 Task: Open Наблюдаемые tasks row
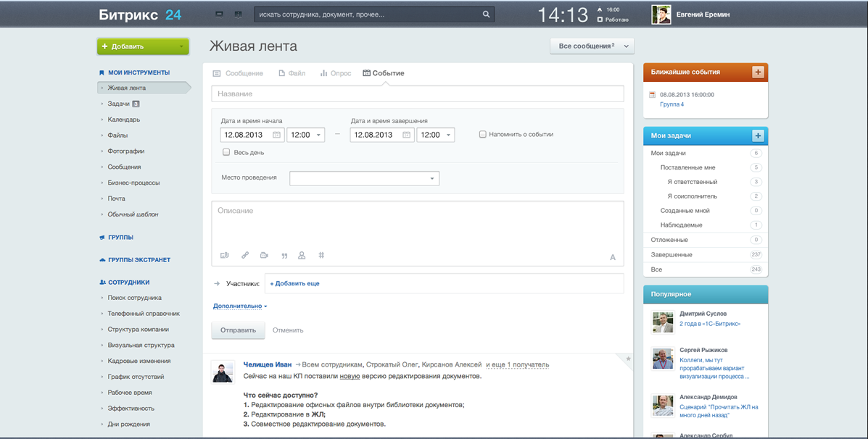coord(706,225)
